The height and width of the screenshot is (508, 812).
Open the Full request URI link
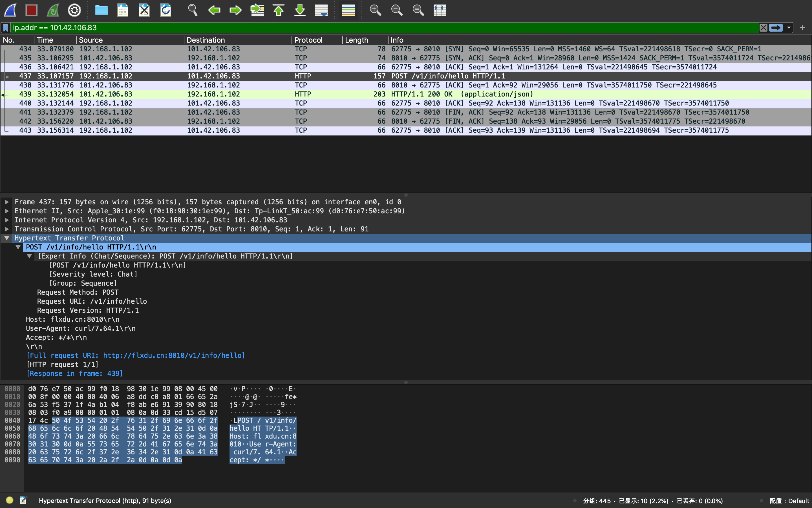coord(136,356)
